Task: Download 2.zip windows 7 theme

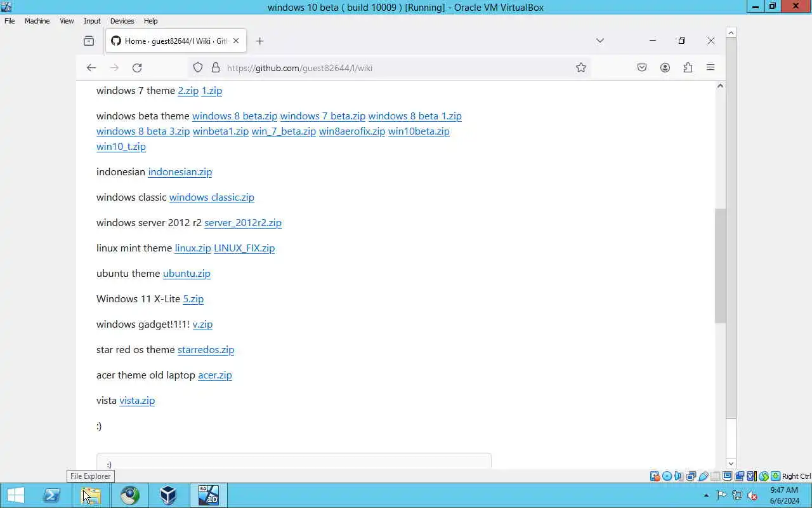Action: tap(188, 90)
